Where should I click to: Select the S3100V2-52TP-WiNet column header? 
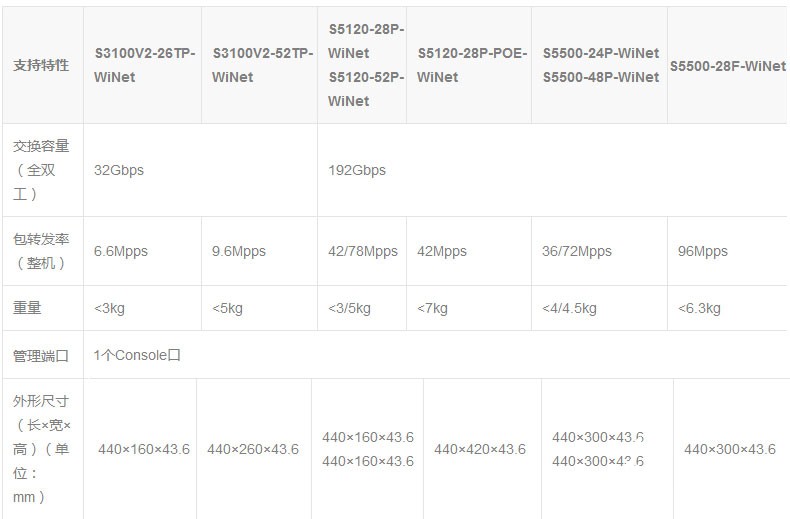pos(262,65)
